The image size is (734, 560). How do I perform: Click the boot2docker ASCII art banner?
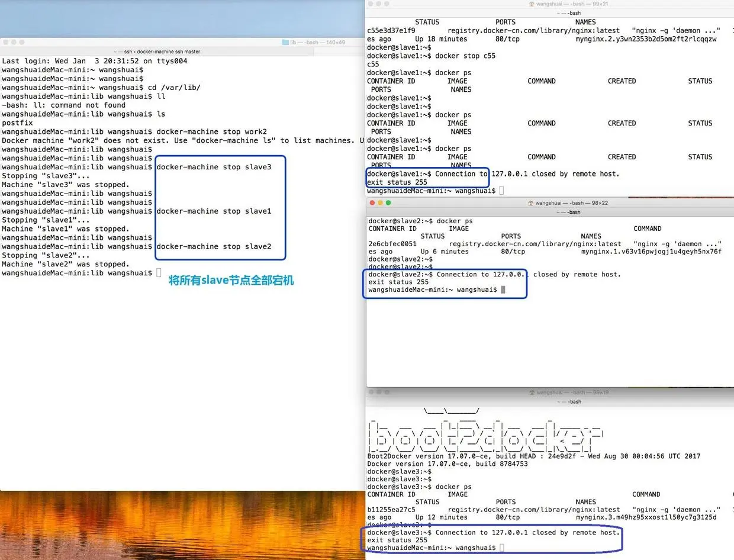485,431
